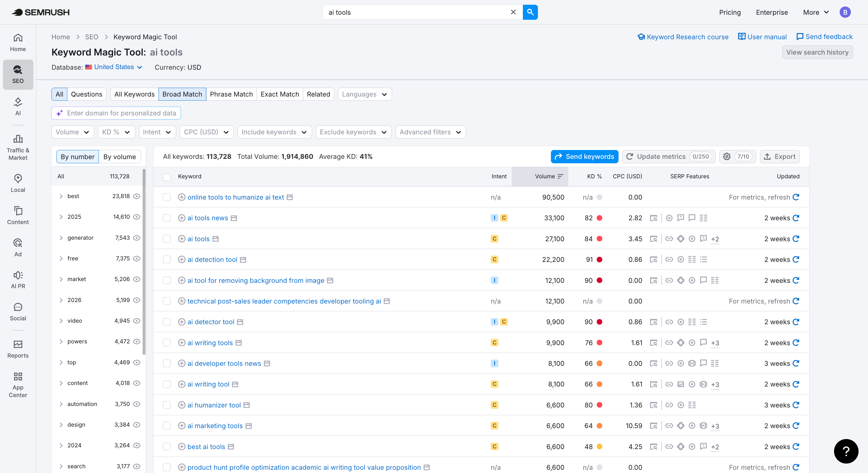Add 'ai tools' keyword with plus icon
This screenshot has width=868, height=473.
pos(182,239)
